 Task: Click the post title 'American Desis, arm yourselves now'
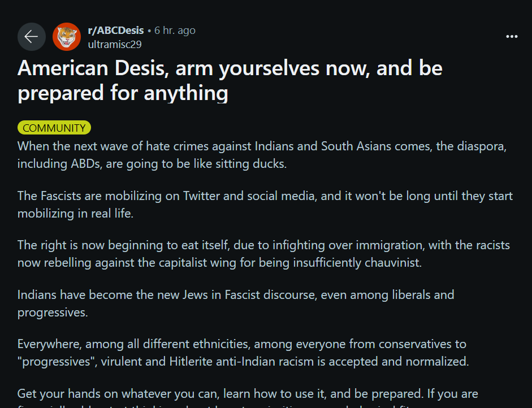pos(230,80)
